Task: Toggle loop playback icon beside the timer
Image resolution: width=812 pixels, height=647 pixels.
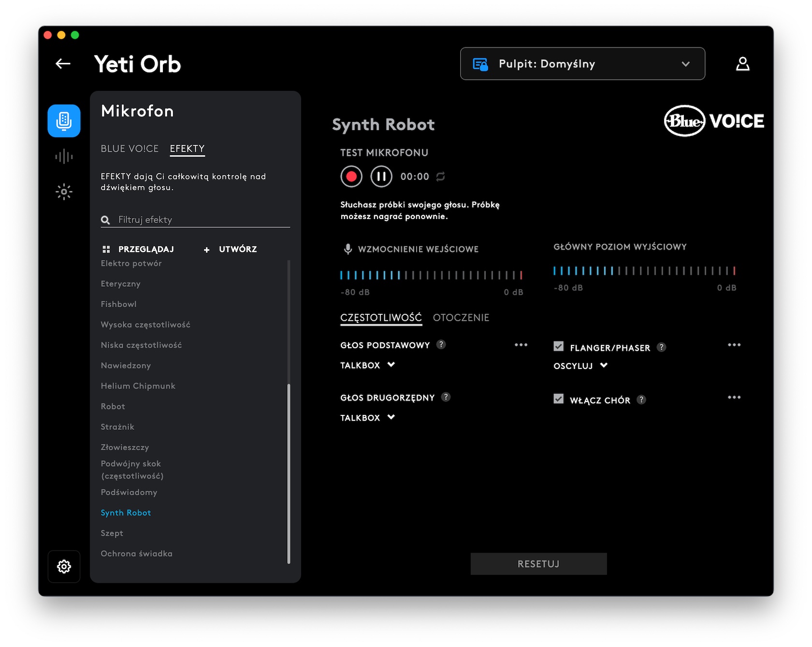Action: click(x=440, y=176)
